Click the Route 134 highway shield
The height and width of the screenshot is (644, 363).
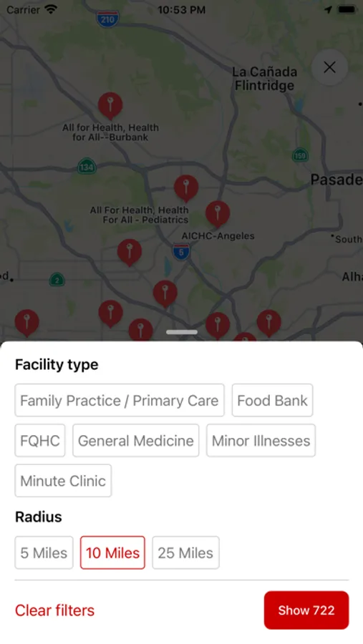point(87,166)
